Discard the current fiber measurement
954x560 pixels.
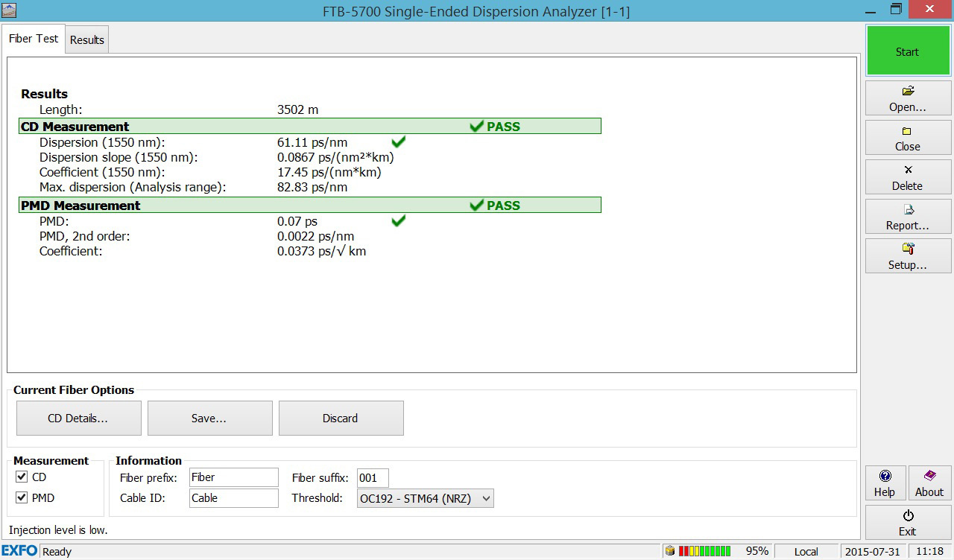(341, 419)
